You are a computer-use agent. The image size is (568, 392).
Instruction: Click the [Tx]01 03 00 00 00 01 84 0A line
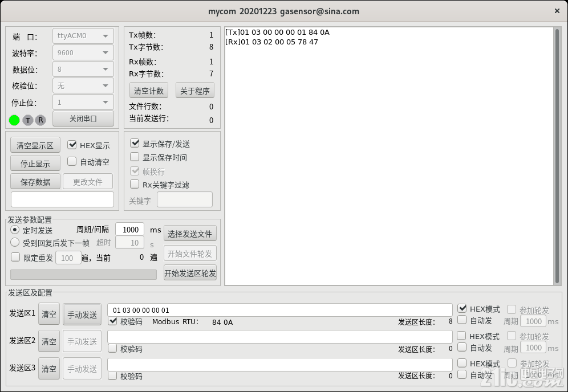(278, 32)
